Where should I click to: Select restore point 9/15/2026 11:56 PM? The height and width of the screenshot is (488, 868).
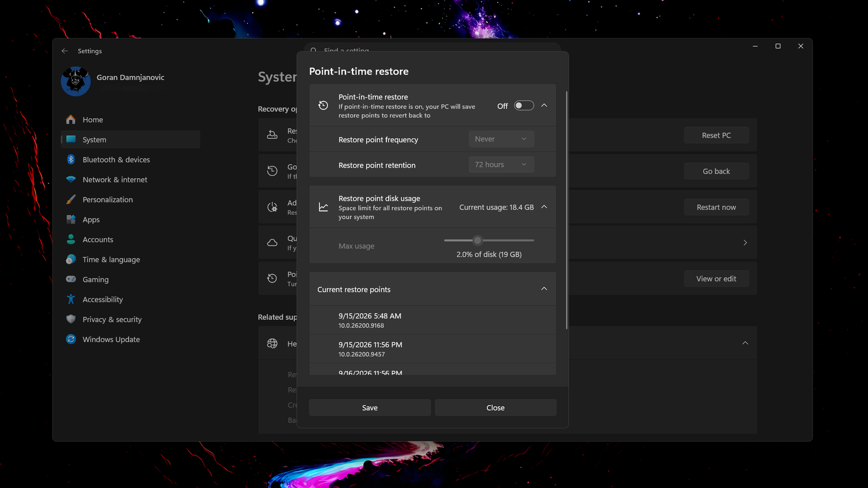click(x=433, y=349)
